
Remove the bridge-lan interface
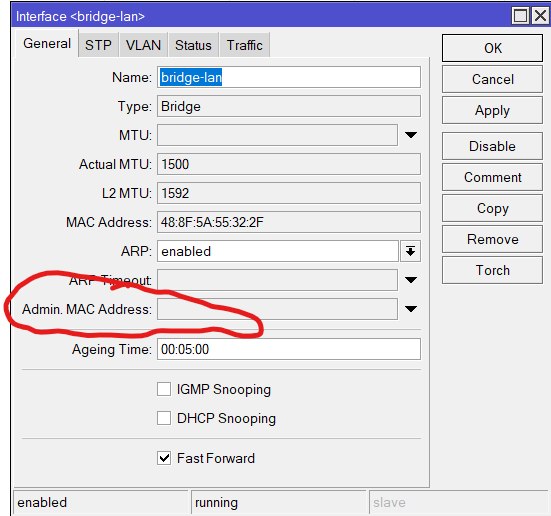point(492,239)
